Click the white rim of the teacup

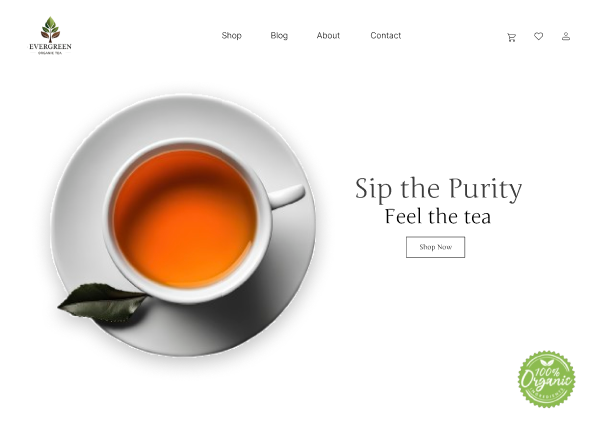tap(187, 144)
